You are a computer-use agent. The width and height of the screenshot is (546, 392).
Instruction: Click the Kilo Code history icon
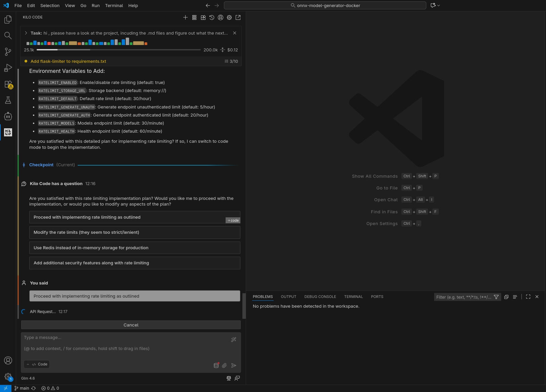point(212,17)
